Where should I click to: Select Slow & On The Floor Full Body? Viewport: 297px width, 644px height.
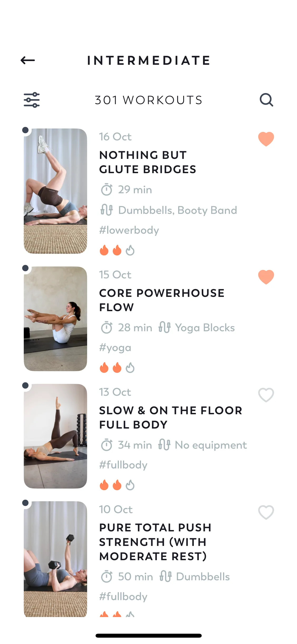pyautogui.click(x=170, y=417)
